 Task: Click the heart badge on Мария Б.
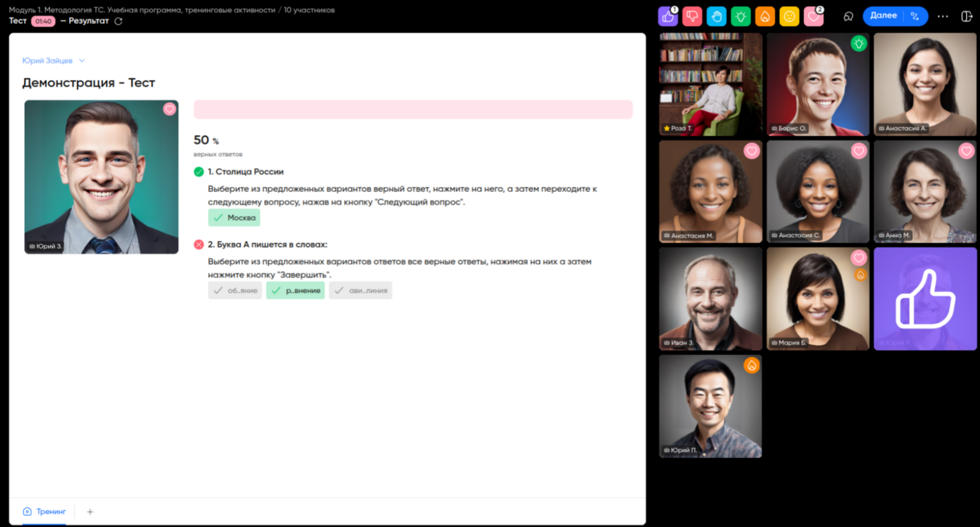click(x=858, y=258)
